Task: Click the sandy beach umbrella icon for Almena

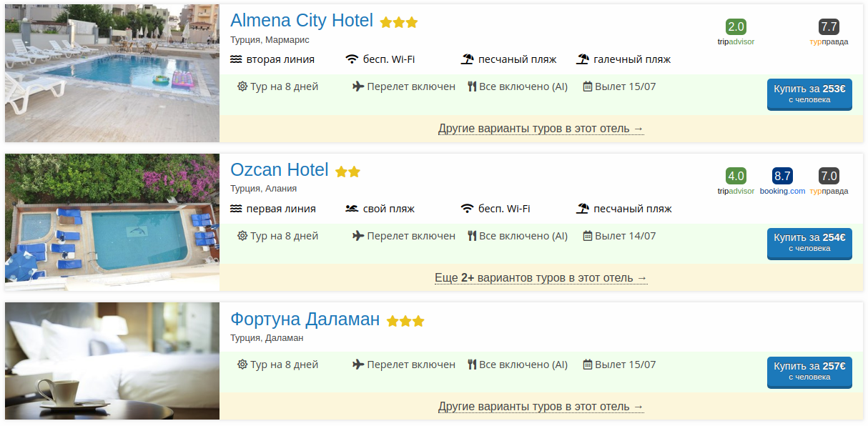Action: (x=468, y=59)
